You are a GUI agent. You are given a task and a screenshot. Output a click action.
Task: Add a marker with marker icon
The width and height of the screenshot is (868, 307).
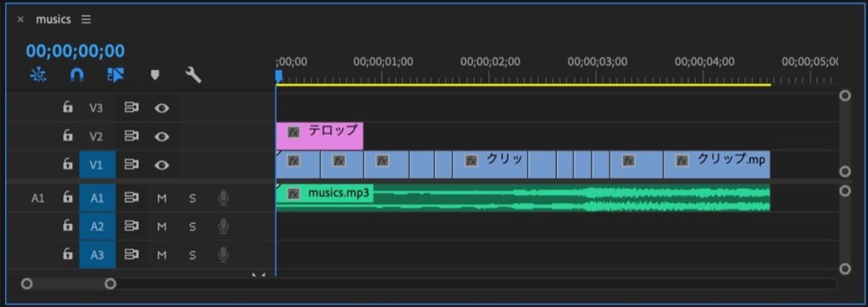[x=155, y=75]
